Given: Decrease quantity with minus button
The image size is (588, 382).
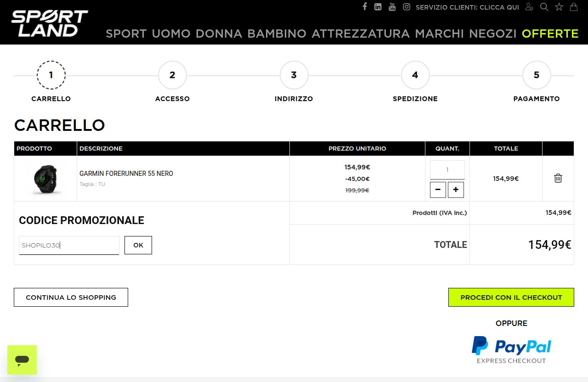Looking at the screenshot, I should [438, 190].
